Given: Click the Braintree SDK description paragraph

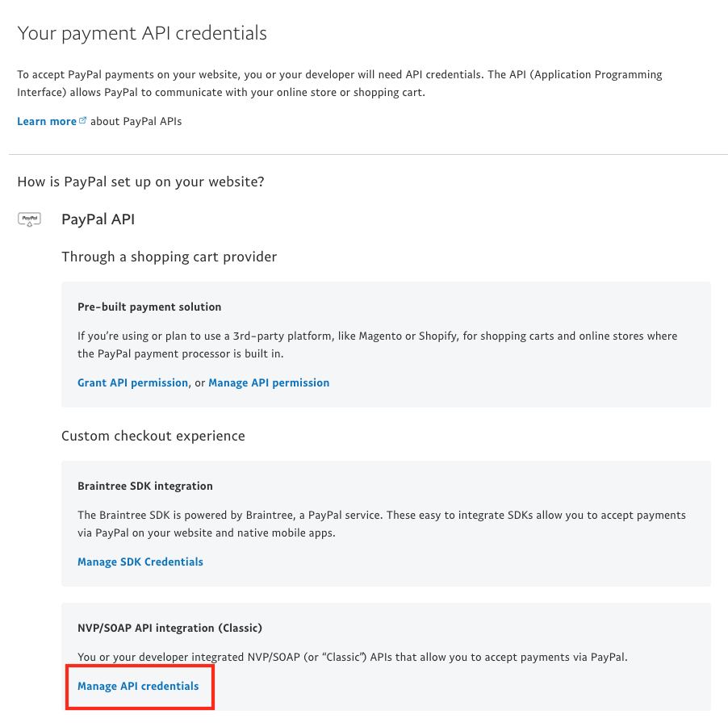Looking at the screenshot, I should tap(381, 524).
